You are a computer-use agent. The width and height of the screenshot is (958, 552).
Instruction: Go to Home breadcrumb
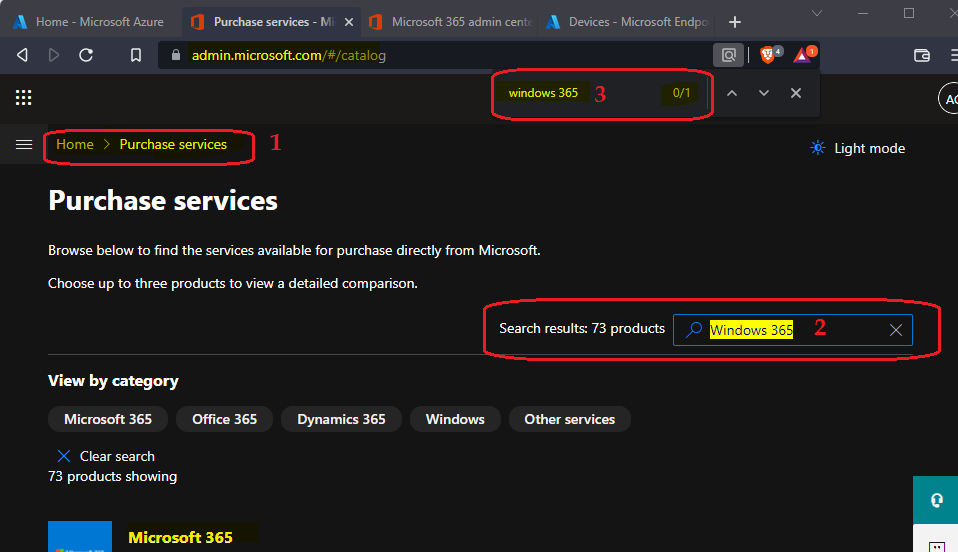[x=75, y=144]
